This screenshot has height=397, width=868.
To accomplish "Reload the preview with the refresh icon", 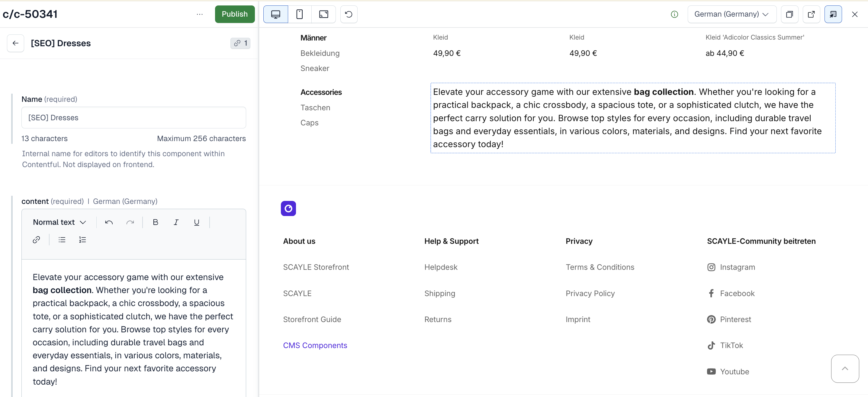I will click(x=349, y=14).
